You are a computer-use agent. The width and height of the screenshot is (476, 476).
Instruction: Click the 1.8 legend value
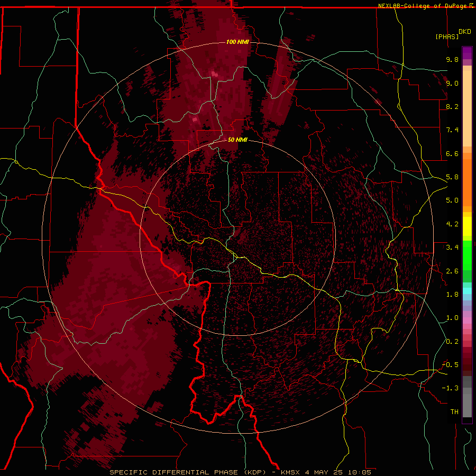tap(452, 295)
